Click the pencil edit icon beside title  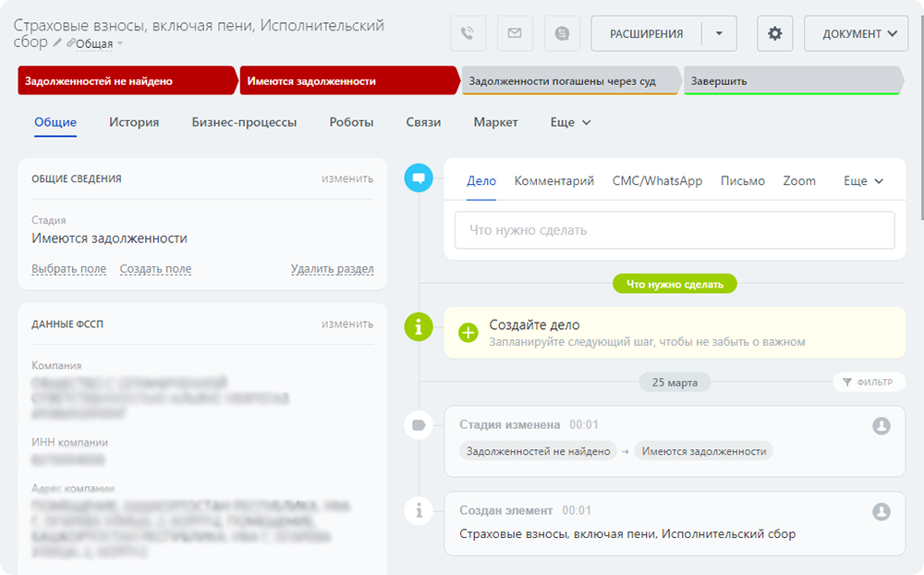click(57, 43)
